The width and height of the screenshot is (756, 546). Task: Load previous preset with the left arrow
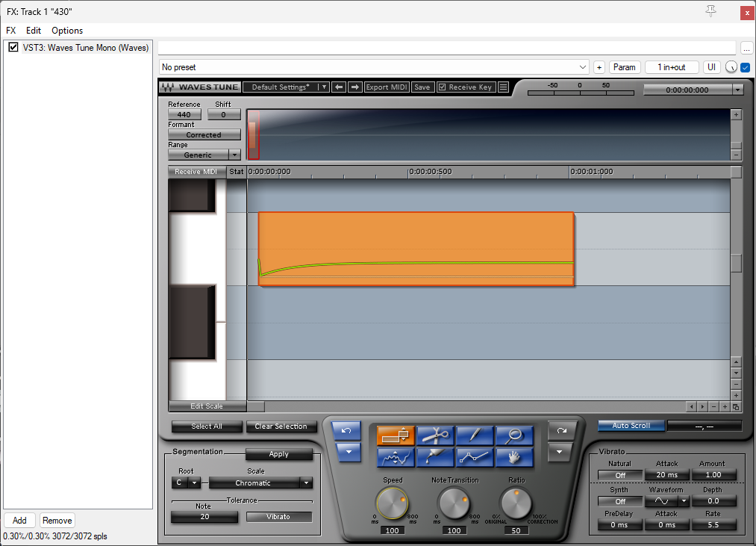[339, 87]
